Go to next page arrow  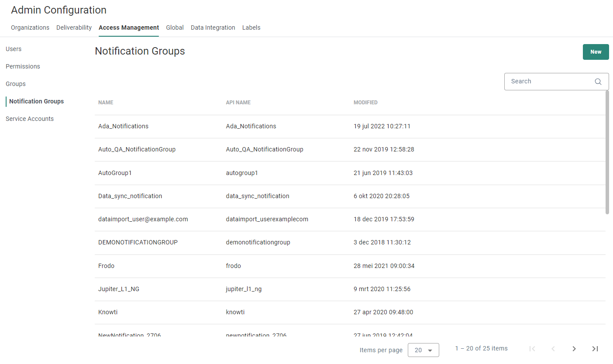coord(574,349)
